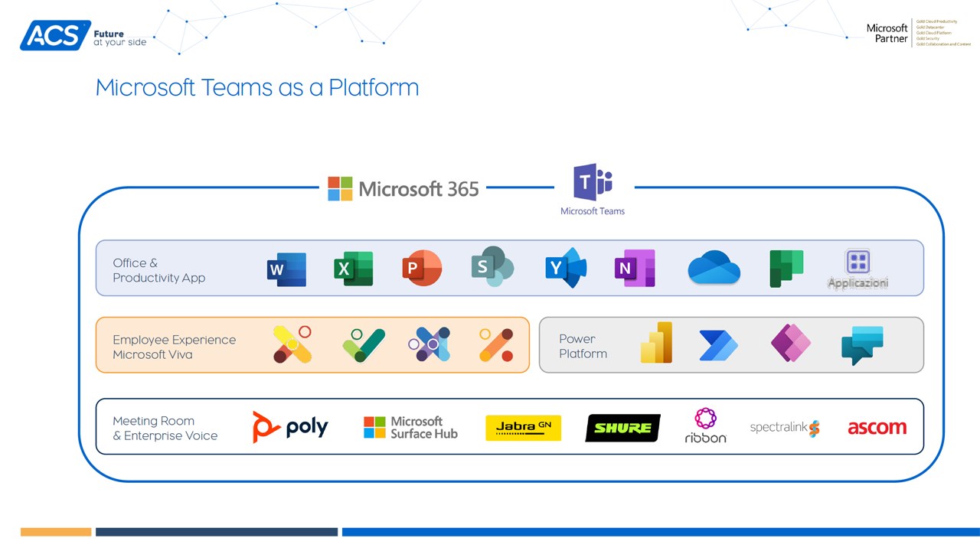Click the Microsoft Partner badge
This screenshot has width=980, height=551.
(x=918, y=33)
